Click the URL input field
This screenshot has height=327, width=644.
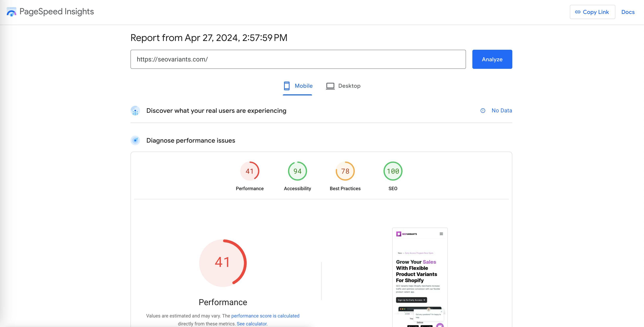(x=298, y=59)
